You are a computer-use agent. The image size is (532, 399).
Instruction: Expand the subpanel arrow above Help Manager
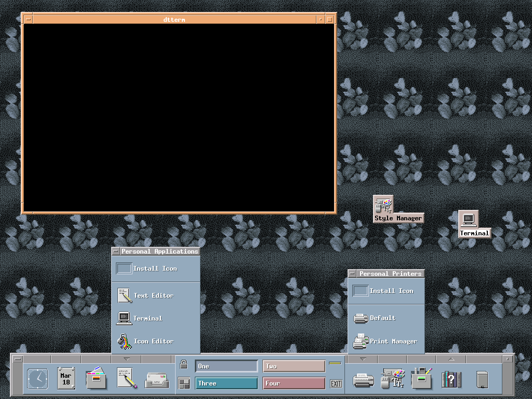451,359
